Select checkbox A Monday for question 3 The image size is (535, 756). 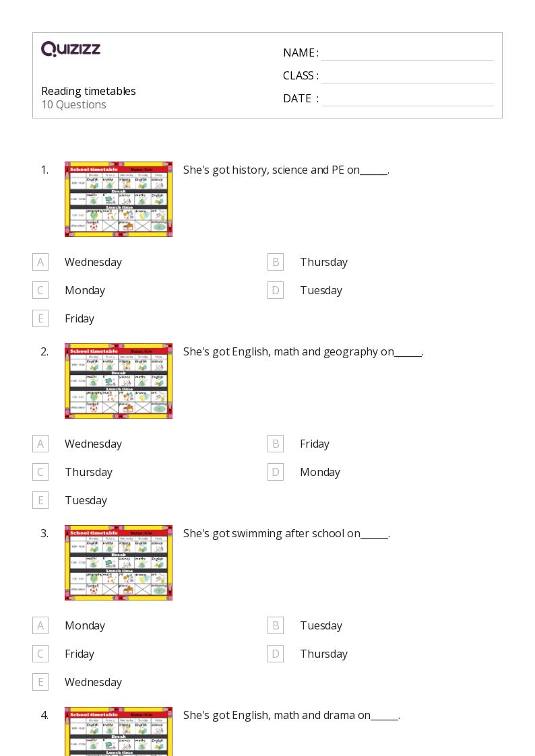(40, 625)
